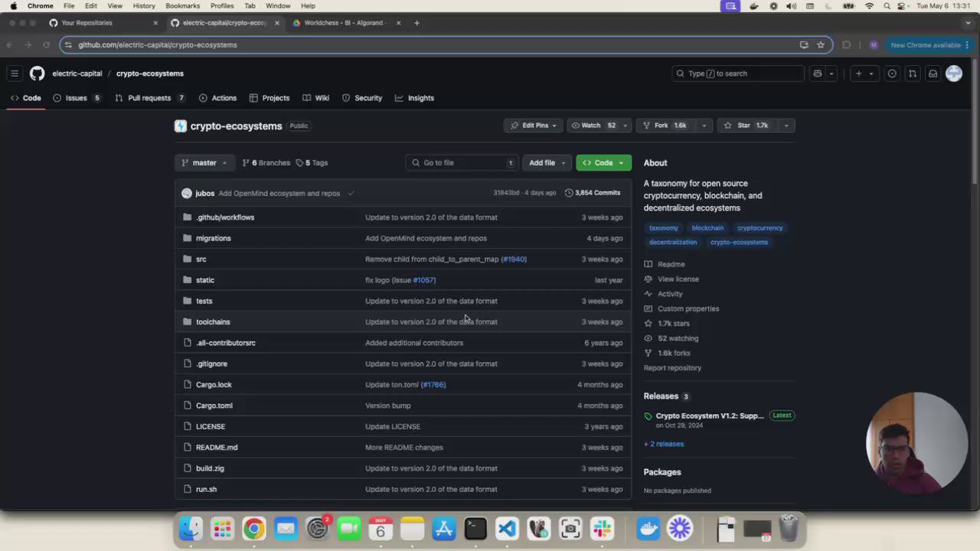Bookmark page with the star icon
The width and height of the screenshot is (980, 551).
pyautogui.click(x=821, y=45)
